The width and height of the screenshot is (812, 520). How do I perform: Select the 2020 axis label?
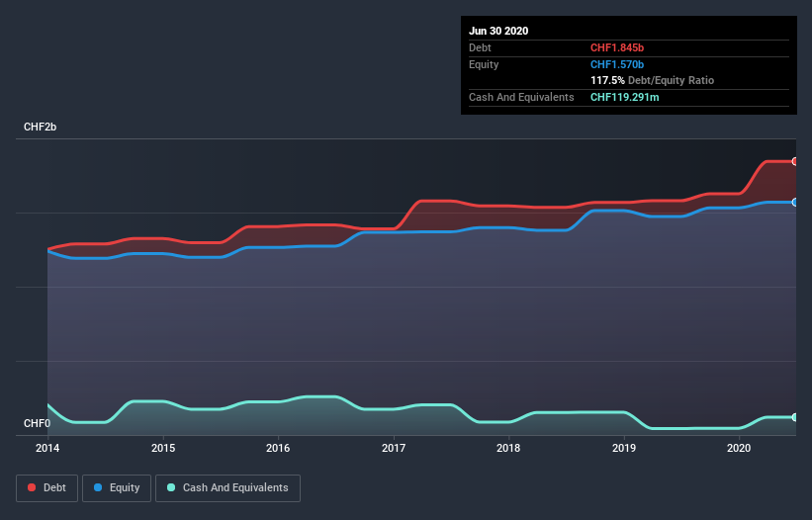pyautogui.click(x=739, y=448)
